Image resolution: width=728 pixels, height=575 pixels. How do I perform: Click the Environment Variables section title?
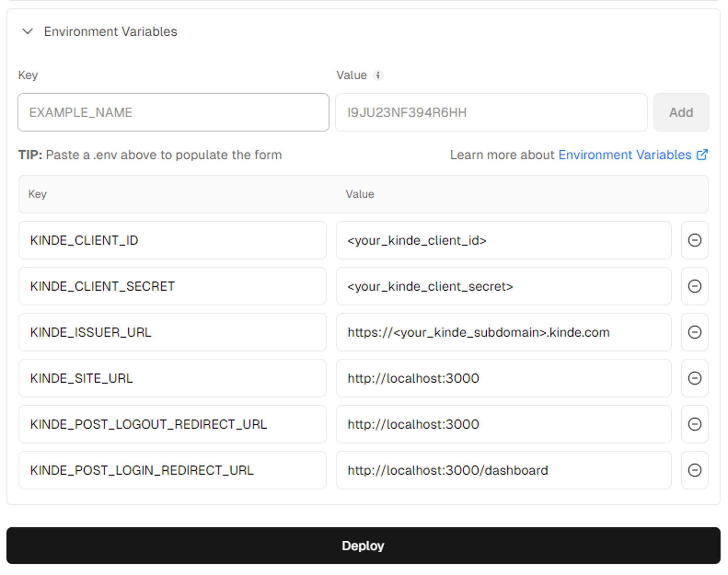(x=111, y=31)
